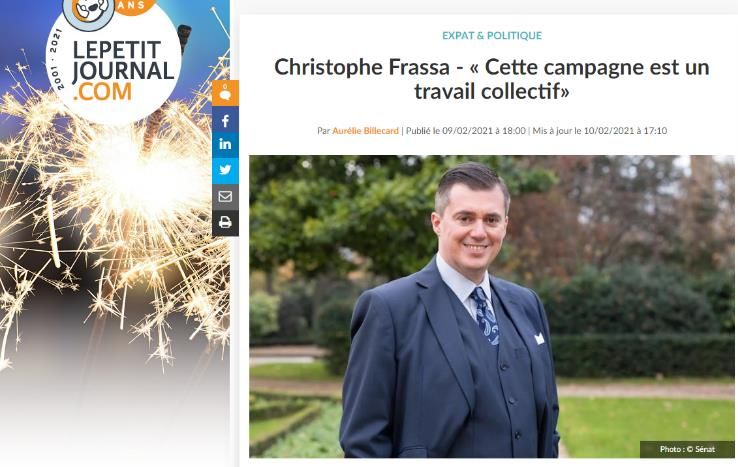738x467 pixels.
Task: Click the orange .COM text in logo
Action: (102, 92)
